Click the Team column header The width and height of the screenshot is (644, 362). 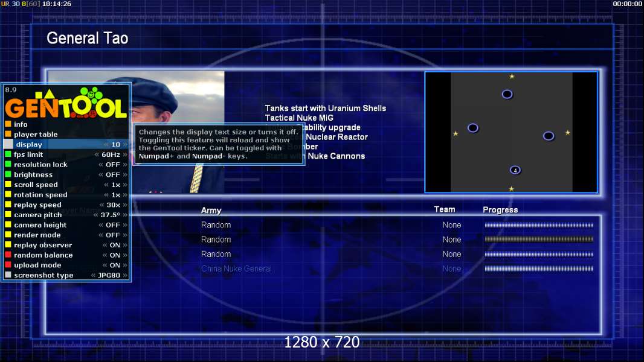point(445,209)
